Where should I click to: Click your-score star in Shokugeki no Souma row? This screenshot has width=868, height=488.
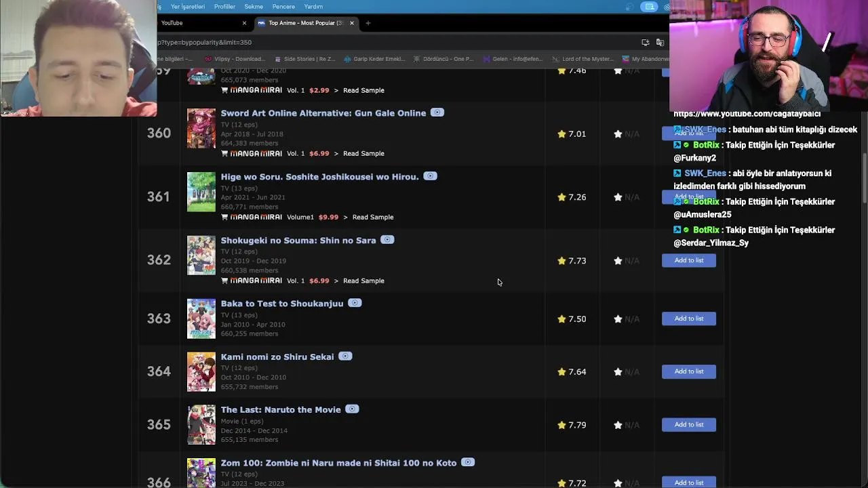pos(618,261)
